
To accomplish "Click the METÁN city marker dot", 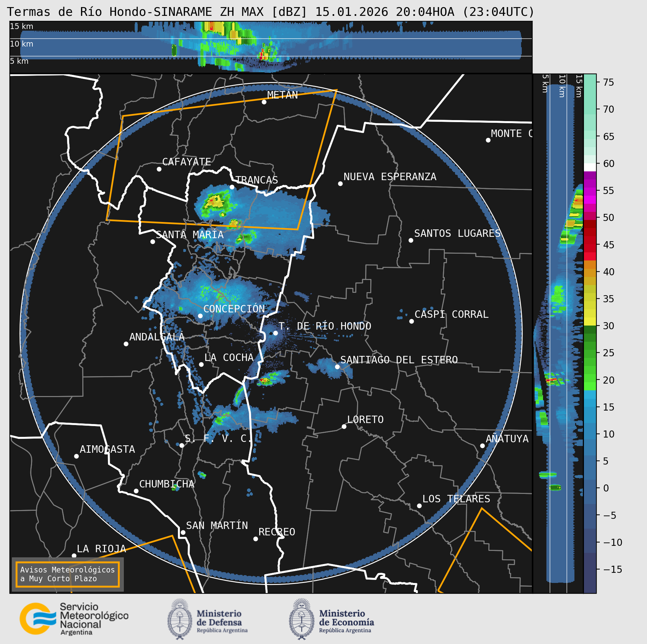I will pos(264,102).
